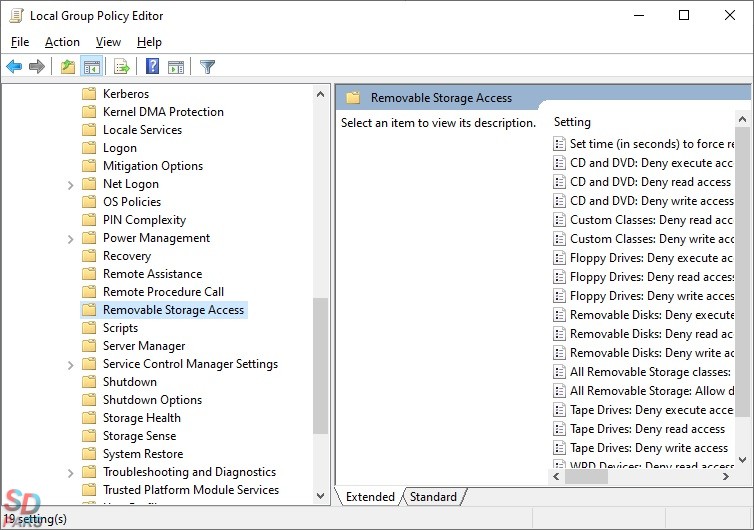Select the Storage Sense folder in tree
This screenshot has width=754, height=530.
(x=139, y=436)
